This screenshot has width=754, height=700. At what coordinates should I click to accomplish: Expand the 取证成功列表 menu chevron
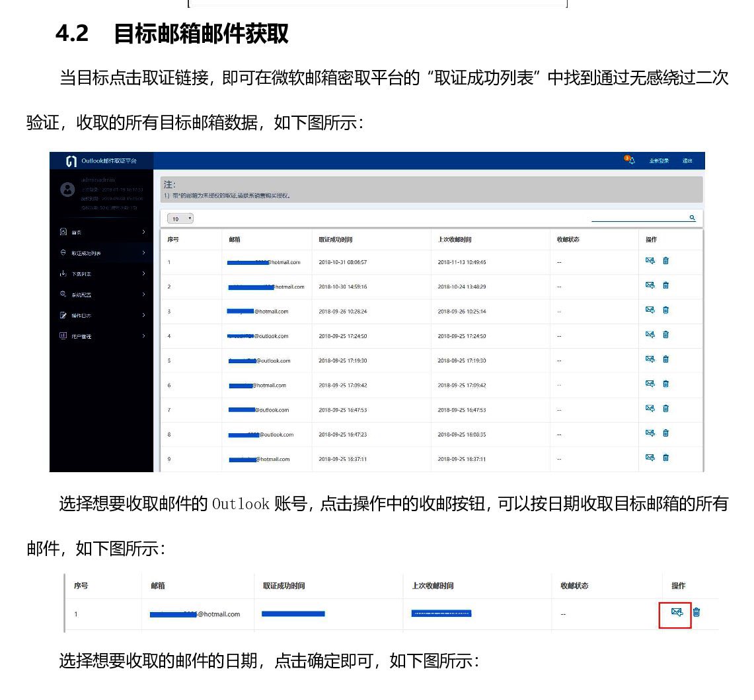pos(143,253)
